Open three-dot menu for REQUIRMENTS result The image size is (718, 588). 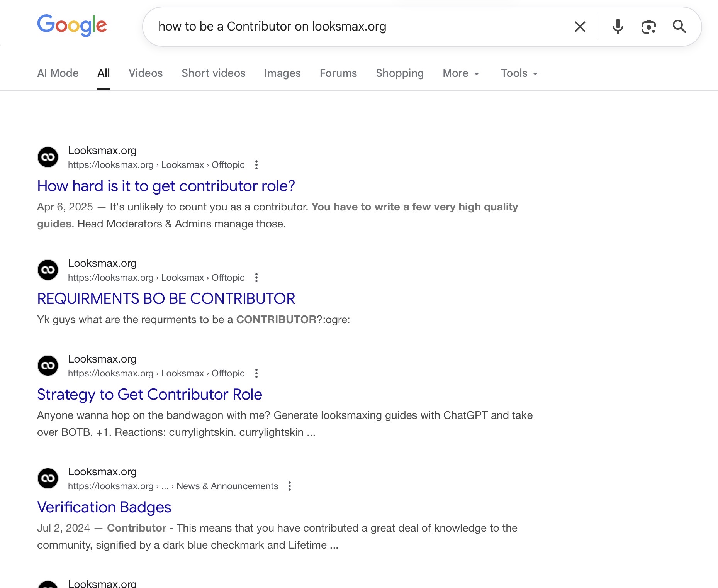[x=256, y=278]
